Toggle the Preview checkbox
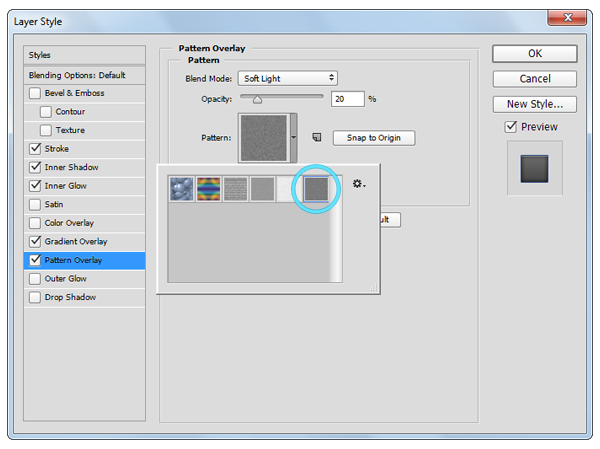 pos(511,127)
